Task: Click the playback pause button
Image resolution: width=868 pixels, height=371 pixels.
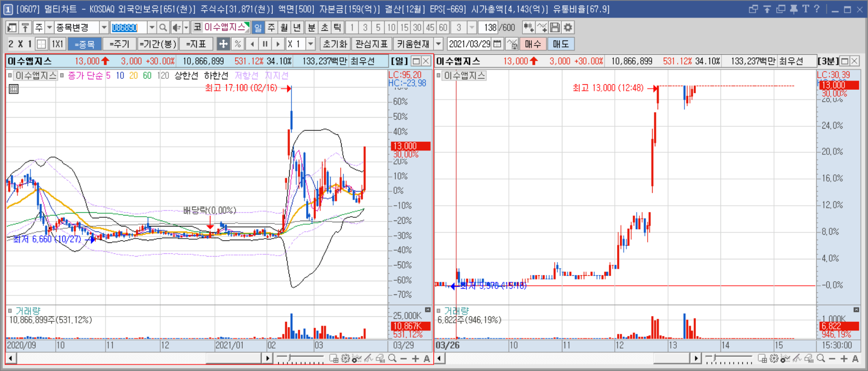Action: [265, 44]
